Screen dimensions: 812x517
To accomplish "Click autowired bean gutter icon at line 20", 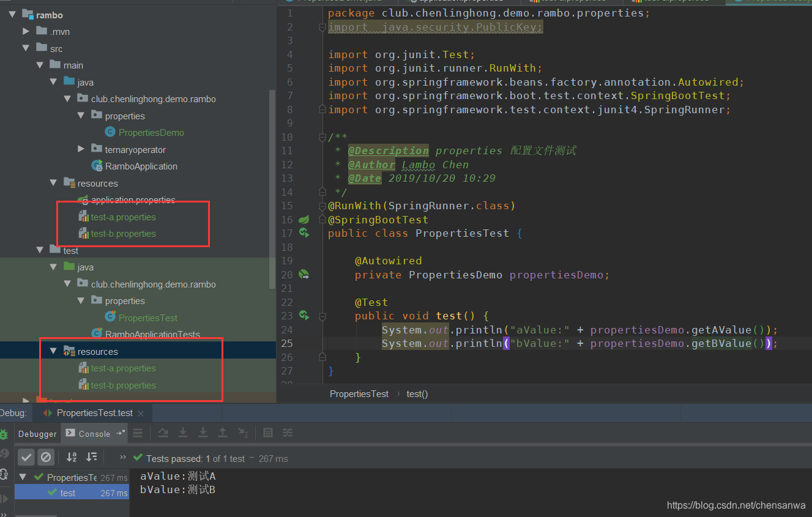I will [304, 274].
